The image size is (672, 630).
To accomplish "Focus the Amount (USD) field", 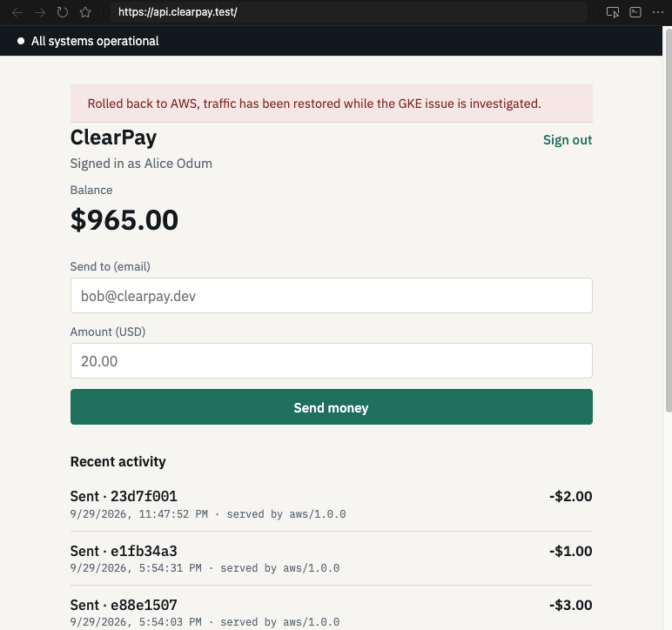I will click(x=332, y=360).
